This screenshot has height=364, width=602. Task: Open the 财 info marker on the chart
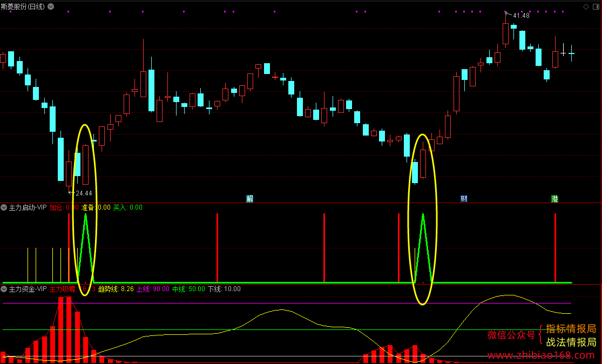464,199
